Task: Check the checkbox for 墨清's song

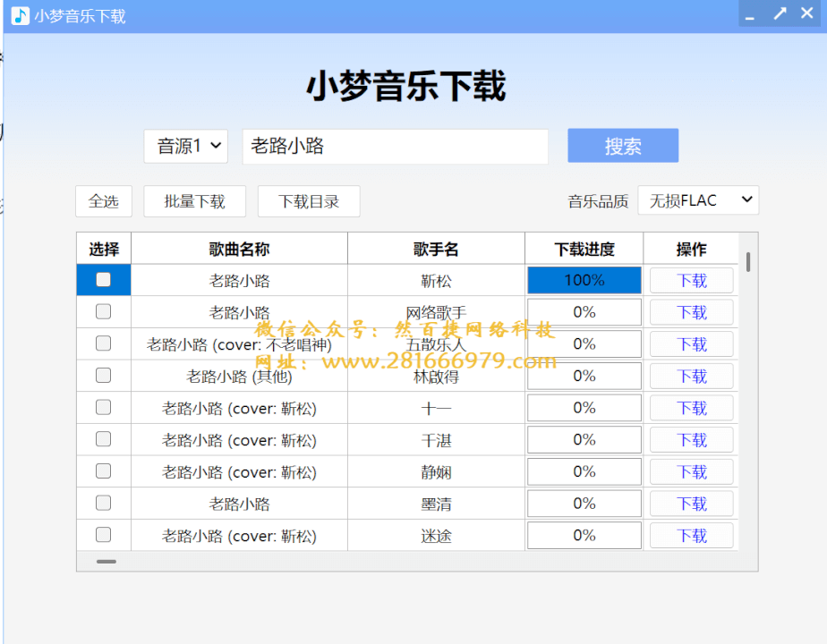Action: click(103, 503)
